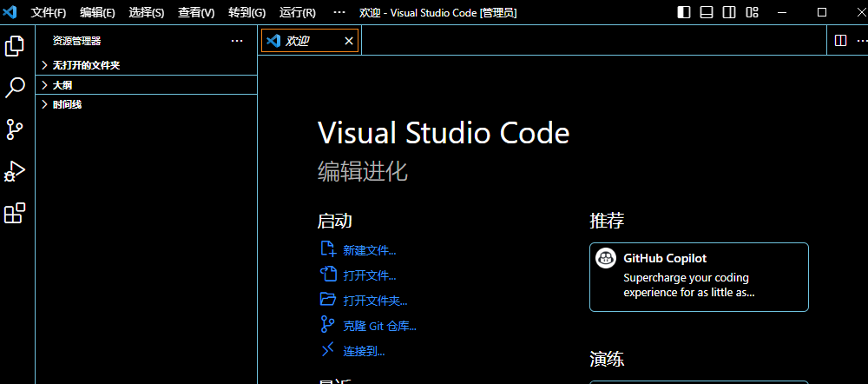The height and width of the screenshot is (384, 868).
Task: Click the remote icon beside 连接到
Action: (328, 349)
